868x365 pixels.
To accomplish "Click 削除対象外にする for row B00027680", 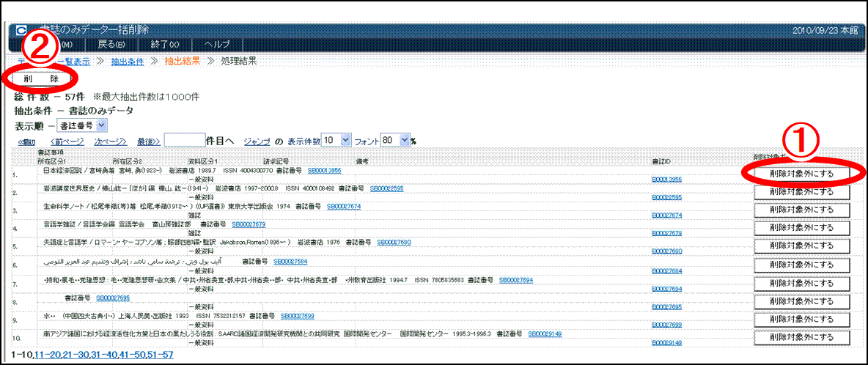I will pyautogui.click(x=801, y=246).
